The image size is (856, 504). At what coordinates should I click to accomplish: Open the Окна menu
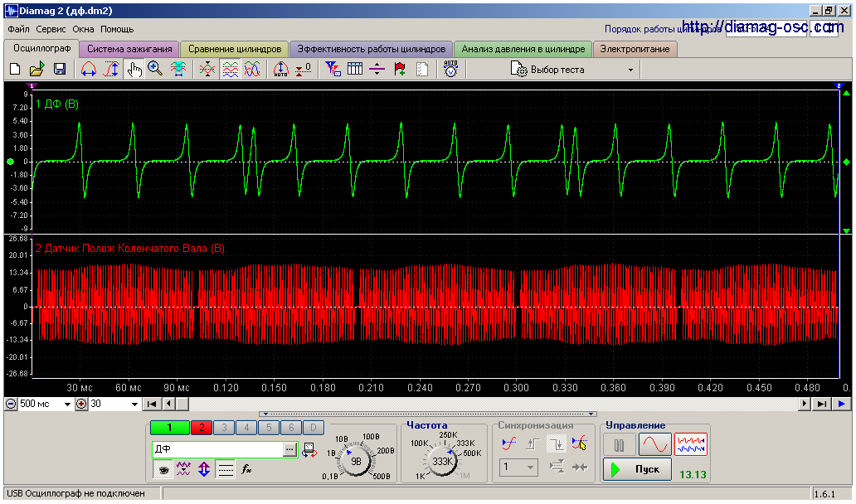[83, 29]
